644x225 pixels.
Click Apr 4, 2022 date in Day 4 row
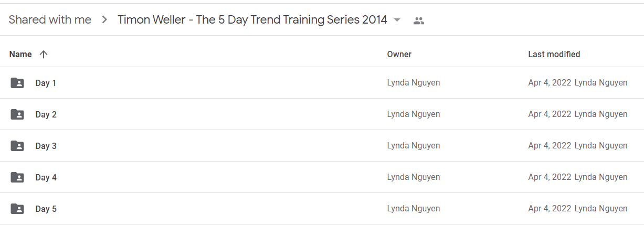550,177
